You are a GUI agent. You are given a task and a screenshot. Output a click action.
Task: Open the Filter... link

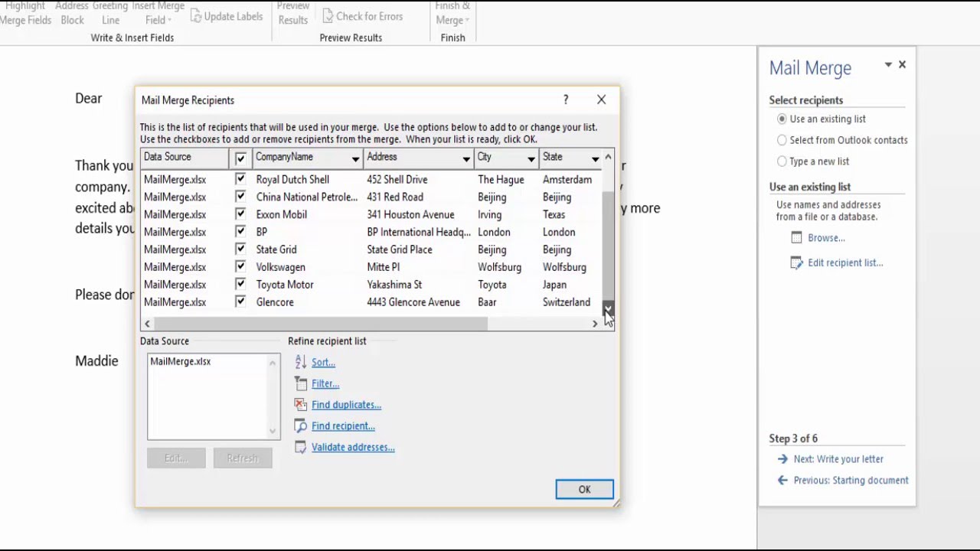(x=325, y=383)
